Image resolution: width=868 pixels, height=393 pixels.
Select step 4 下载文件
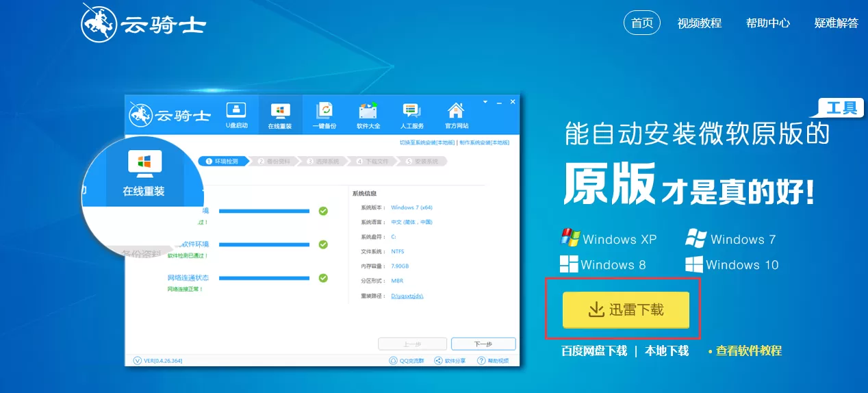(x=372, y=162)
